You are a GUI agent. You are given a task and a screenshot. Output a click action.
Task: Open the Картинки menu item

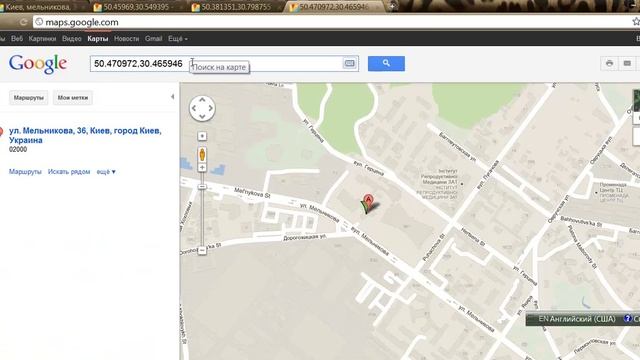click(x=42, y=39)
